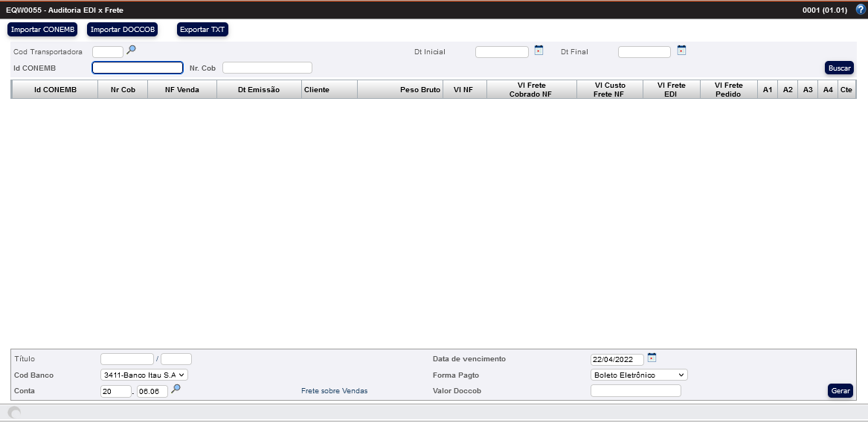Expand the Cod Banco dropdown

click(x=144, y=375)
